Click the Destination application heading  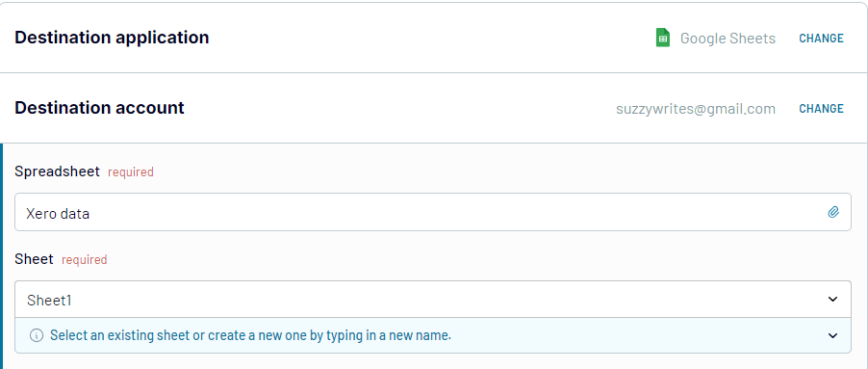[x=112, y=38]
